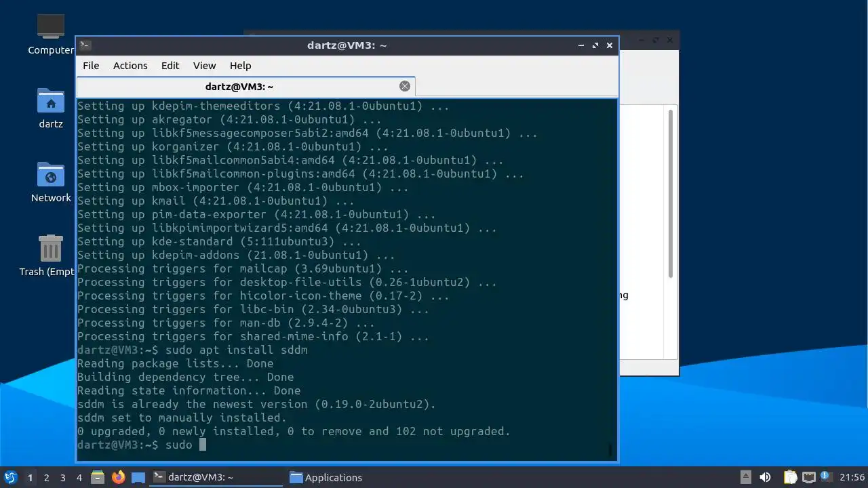Screen dimensions: 868x488
Task: Click the 'sddm set to manually installed' line
Action: point(182,418)
